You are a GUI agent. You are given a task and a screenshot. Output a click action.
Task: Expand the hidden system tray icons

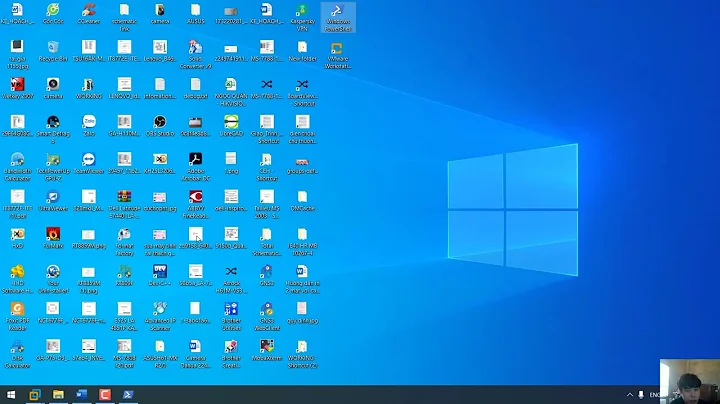[630, 394]
